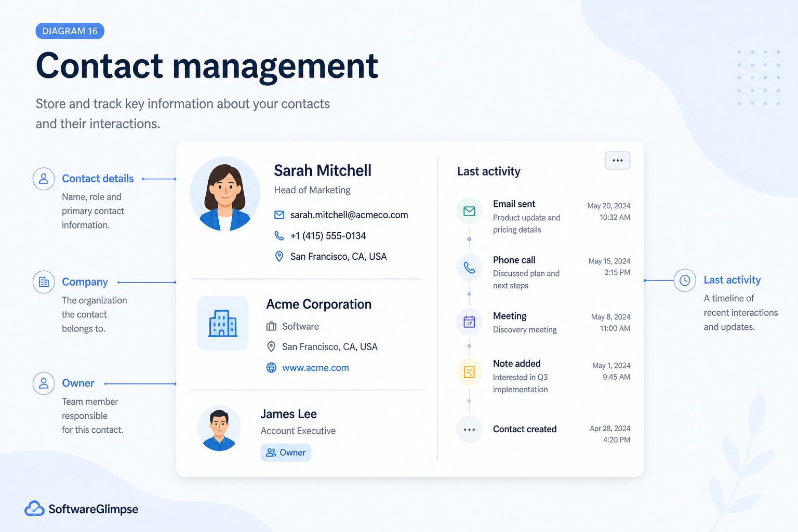Click the Head of Marketing title
The image size is (798, 532).
(x=312, y=190)
